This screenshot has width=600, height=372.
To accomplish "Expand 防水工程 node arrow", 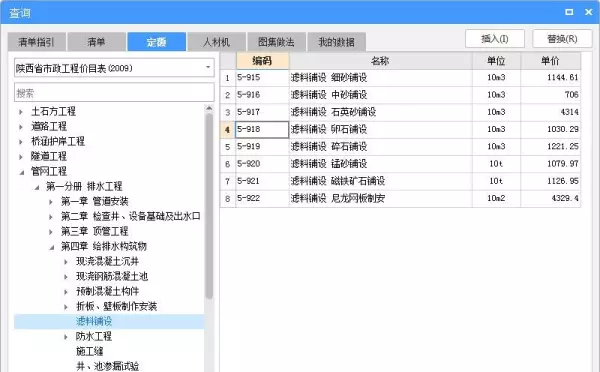I will coord(66,337).
